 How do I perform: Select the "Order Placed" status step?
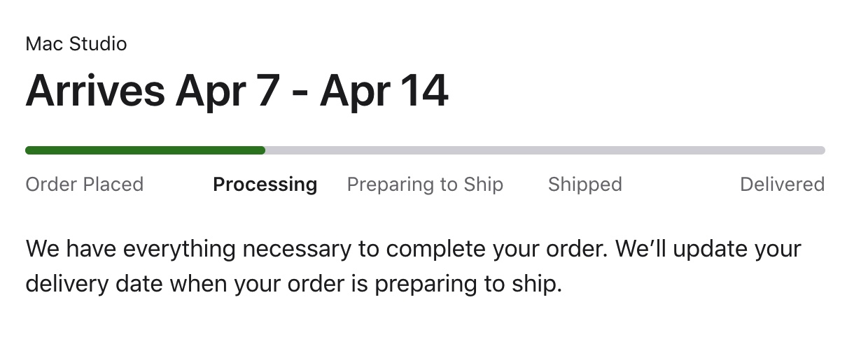[84, 185]
